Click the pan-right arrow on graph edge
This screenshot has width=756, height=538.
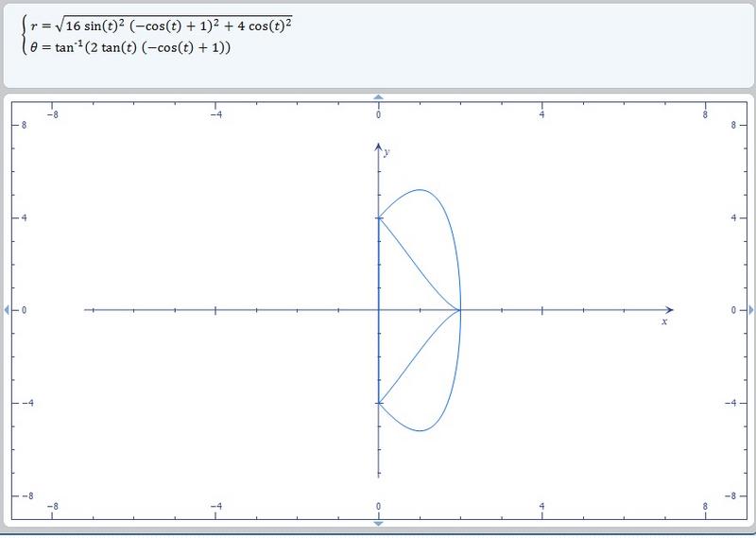[x=751, y=310]
